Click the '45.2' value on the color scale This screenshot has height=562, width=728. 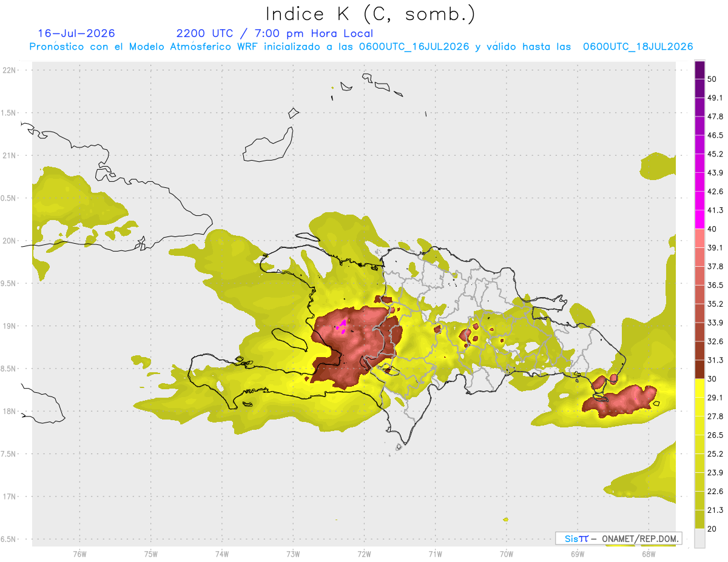pyautogui.click(x=715, y=154)
